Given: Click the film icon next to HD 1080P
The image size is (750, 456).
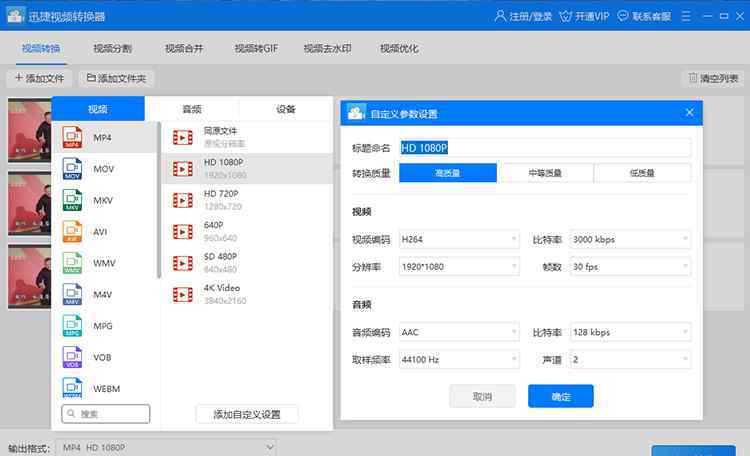Looking at the screenshot, I should (x=183, y=169).
